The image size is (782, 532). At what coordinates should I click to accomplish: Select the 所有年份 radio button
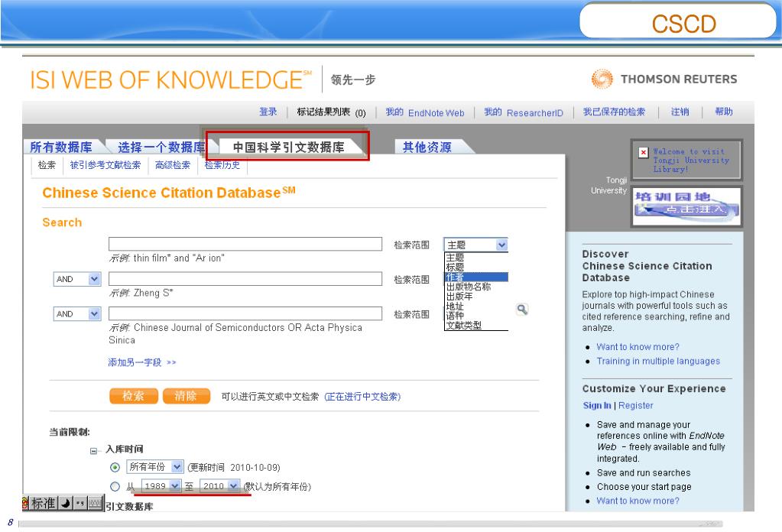pos(115,467)
